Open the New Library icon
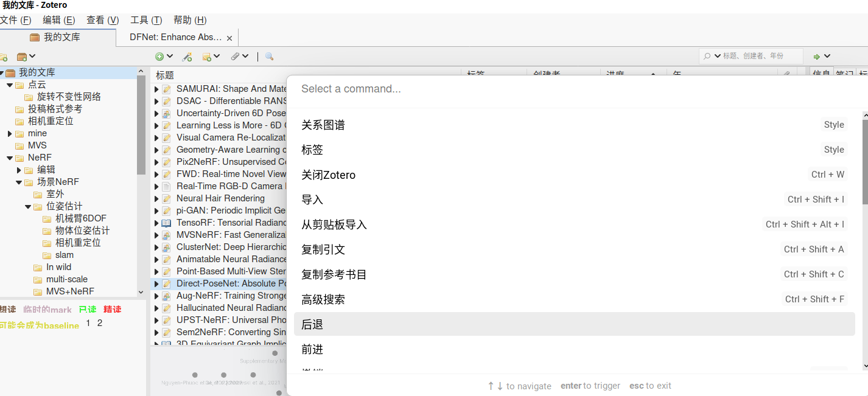This screenshot has height=396, width=868. (23, 55)
